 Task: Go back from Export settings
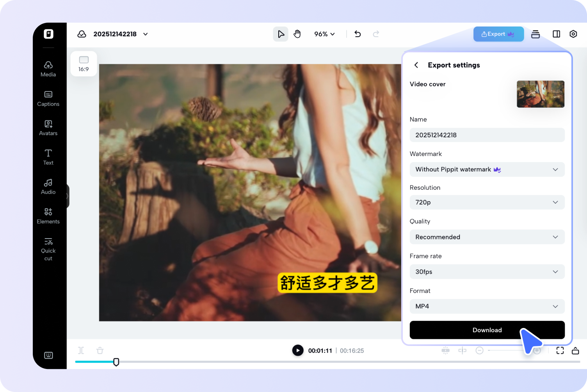coord(416,65)
